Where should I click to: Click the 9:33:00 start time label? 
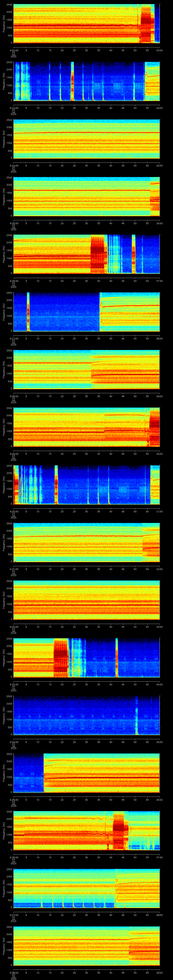14,685
